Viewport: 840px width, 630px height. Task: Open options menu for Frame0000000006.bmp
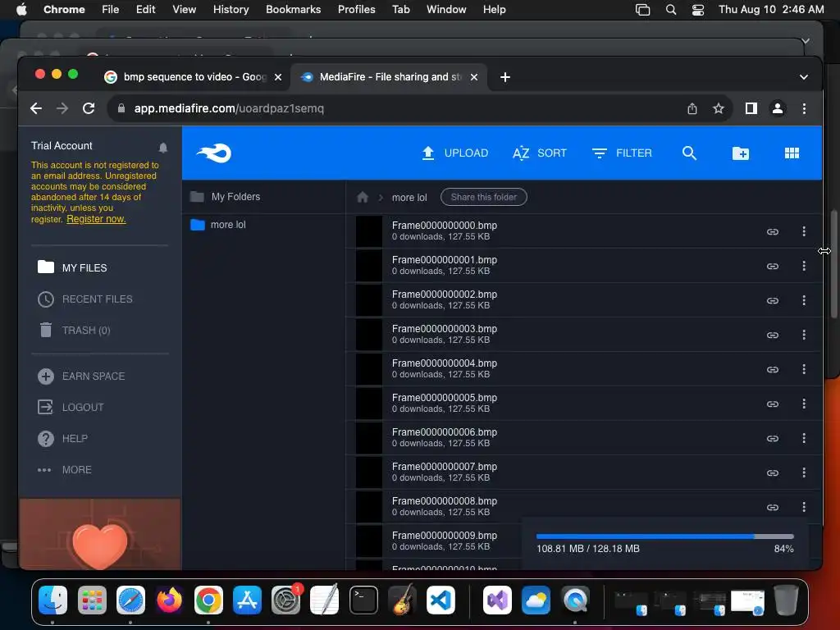click(804, 438)
